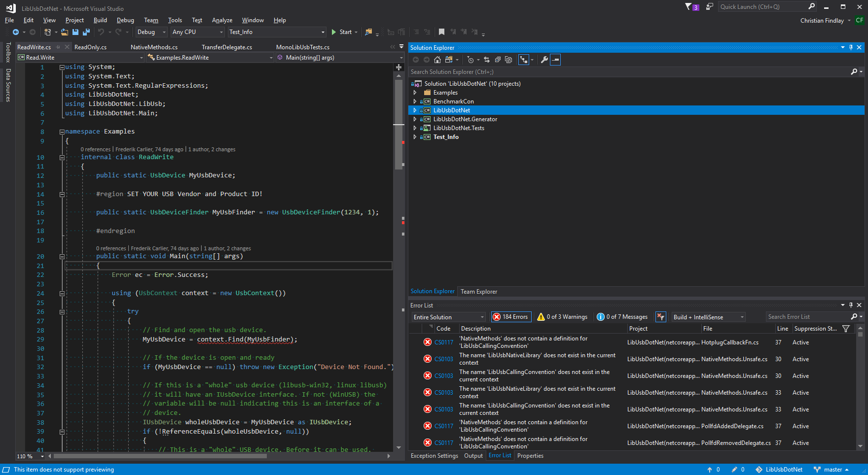Click the tab overflow dropdown icon in editor tab strip

[x=401, y=47]
